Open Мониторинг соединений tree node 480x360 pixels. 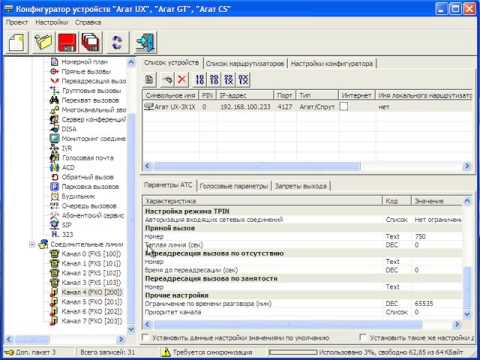click(x=93, y=139)
